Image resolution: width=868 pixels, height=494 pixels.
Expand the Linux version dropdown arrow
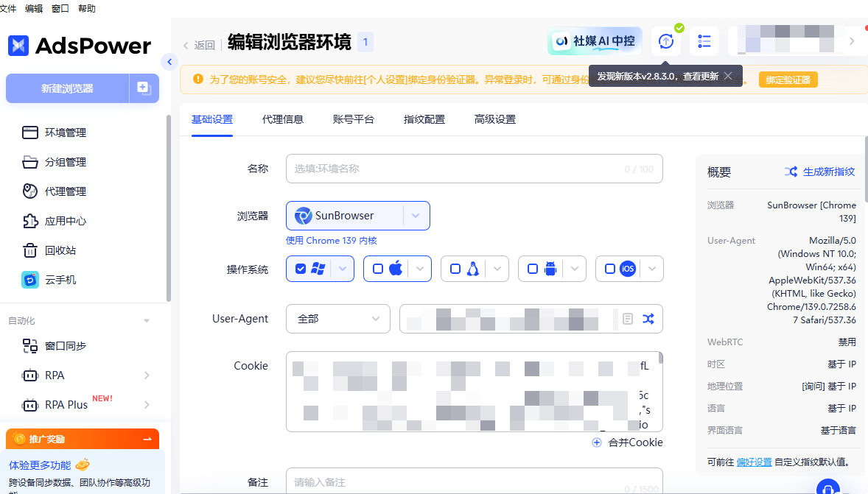click(497, 269)
